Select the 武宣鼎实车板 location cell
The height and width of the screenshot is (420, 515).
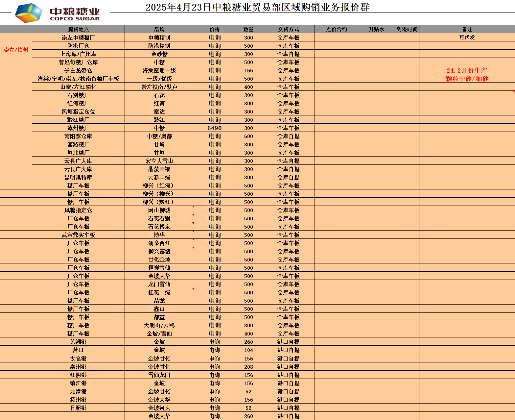coord(78,235)
